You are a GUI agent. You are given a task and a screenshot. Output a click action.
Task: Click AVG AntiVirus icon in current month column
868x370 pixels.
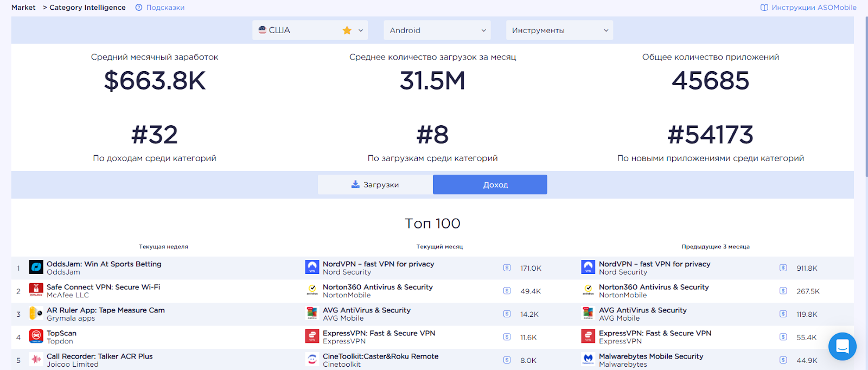coord(312,313)
